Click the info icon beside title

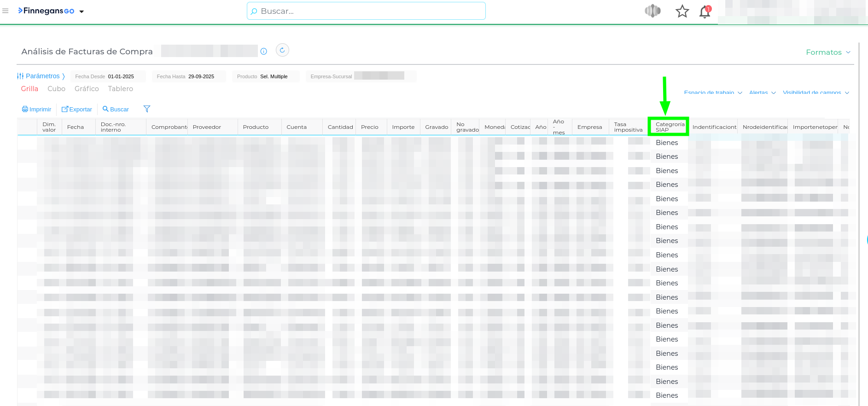(x=264, y=52)
